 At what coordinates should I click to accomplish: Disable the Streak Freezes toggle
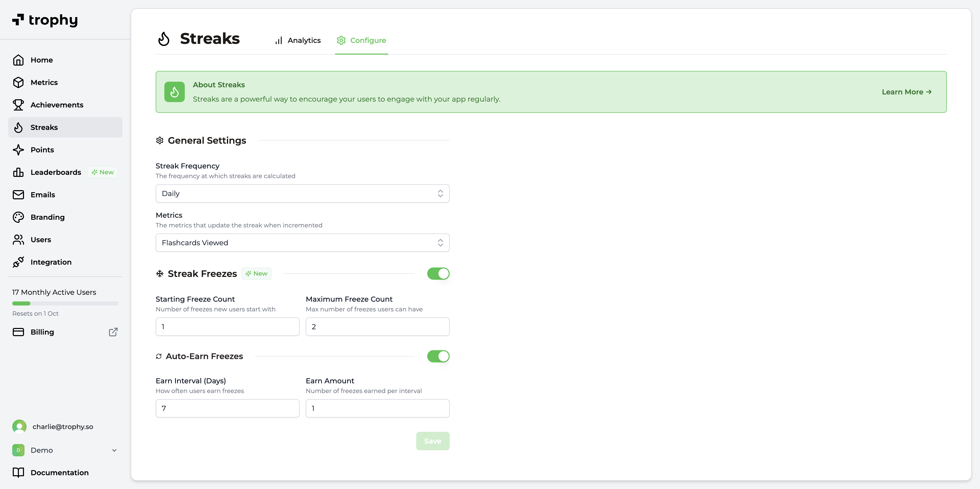tap(438, 274)
